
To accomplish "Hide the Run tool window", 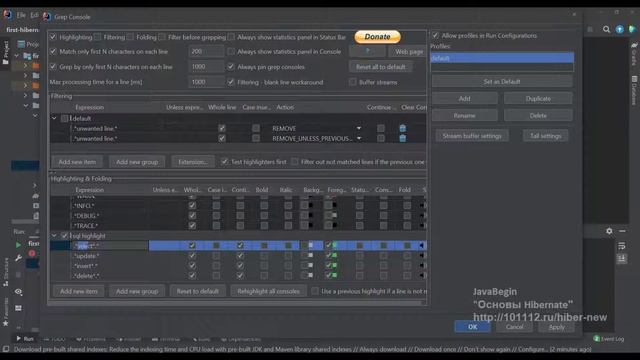I will 622,231.
